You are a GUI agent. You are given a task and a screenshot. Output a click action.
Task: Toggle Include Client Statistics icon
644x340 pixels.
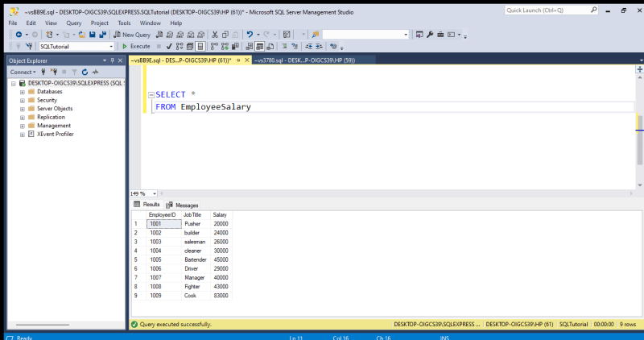(x=235, y=47)
